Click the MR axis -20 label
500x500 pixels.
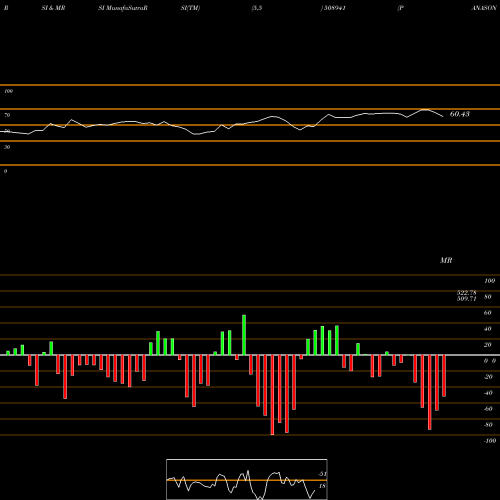pos(488,377)
